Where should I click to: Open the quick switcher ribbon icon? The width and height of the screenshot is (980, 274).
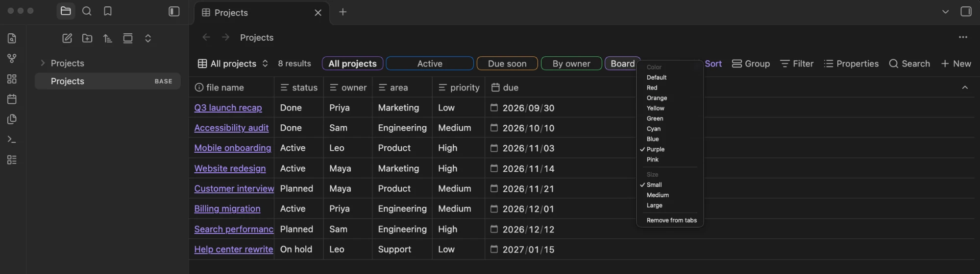12,38
